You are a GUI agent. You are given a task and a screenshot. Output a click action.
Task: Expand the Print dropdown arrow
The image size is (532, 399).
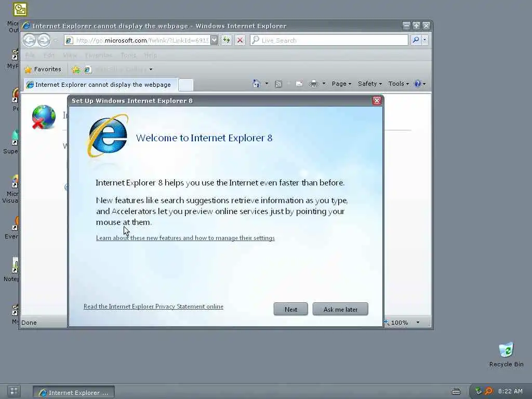point(324,84)
